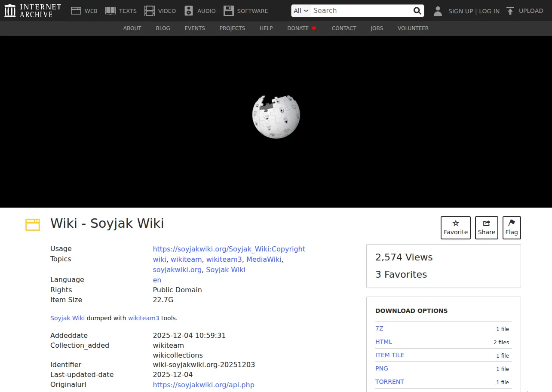Click the 'wikiteam3' topic link
The width and height of the screenshot is (552, 392).
pyautogui.click(x=224, y=259)
